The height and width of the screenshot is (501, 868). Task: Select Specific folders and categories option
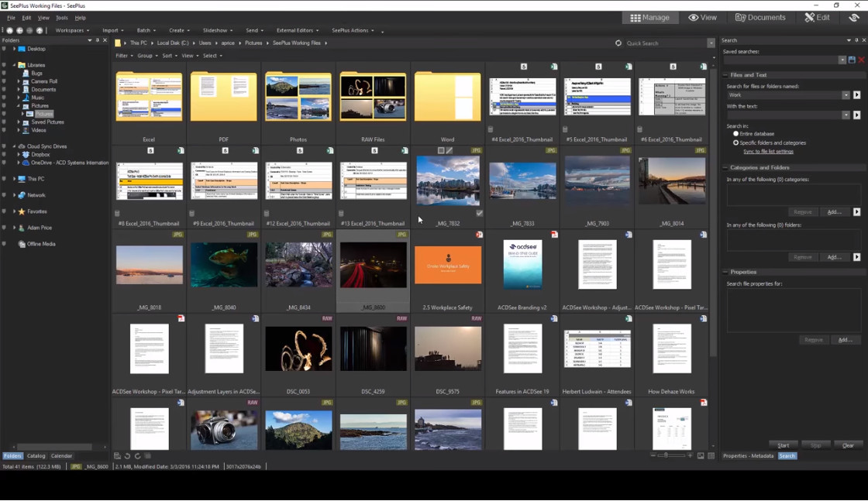pyautogui.click(x=736, y=142)
